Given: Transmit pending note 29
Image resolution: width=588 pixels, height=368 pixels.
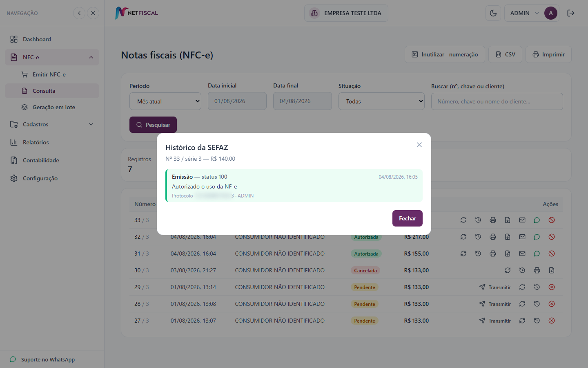Looking at the screenshot, I should click(495, 287).
